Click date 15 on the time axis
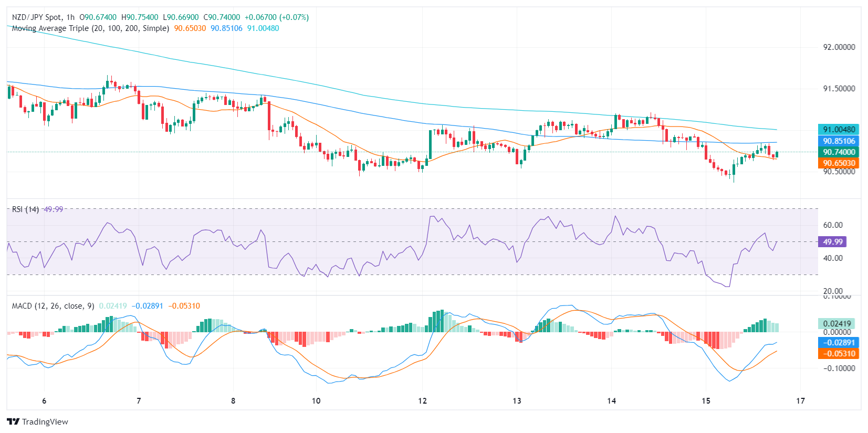868x433 pixels. (706, 401)
